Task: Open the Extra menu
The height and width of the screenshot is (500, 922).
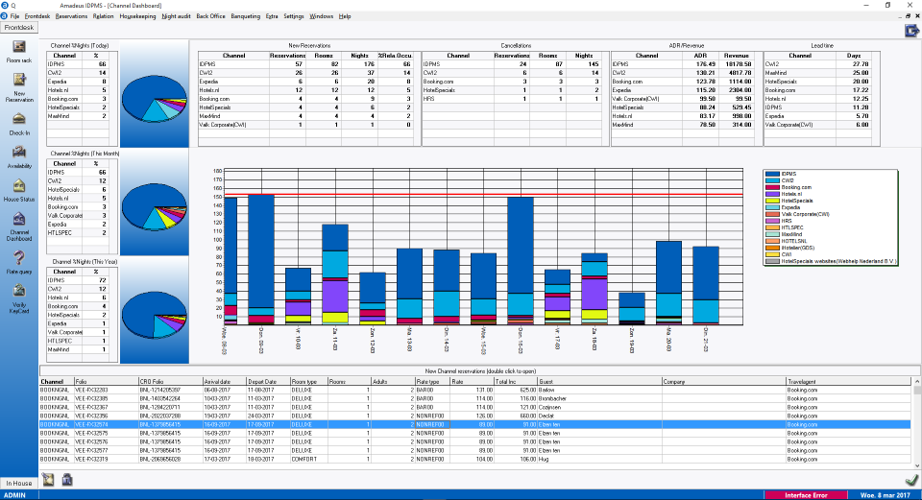Action: [272, 16]
